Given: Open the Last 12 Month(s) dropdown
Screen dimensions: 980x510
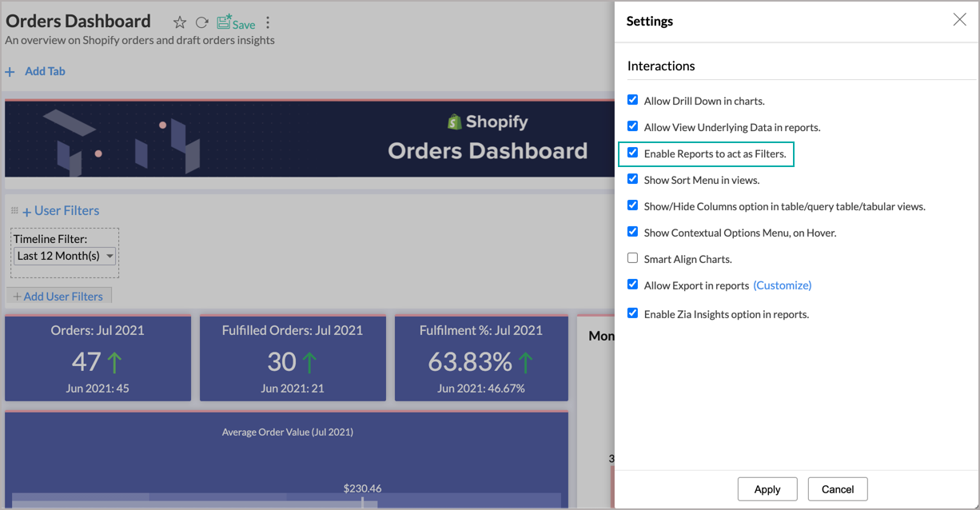Looking at the screenshot, I should click(x=65, y=256).
